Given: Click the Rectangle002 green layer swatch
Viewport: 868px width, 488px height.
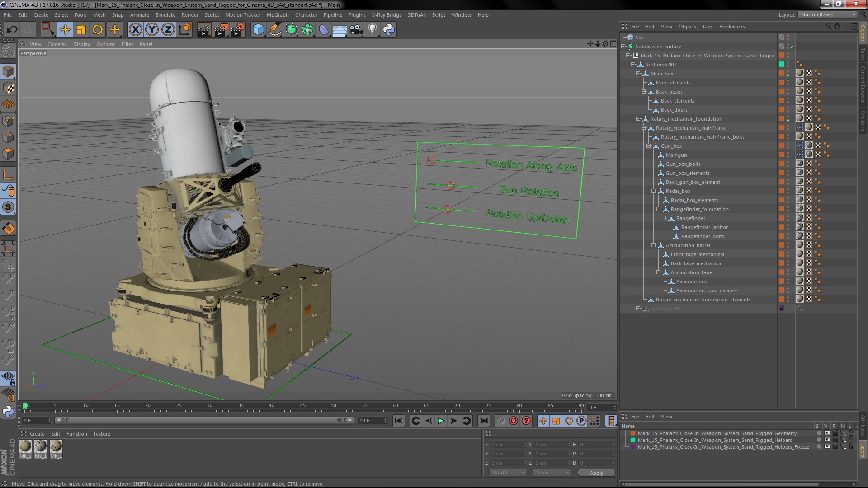Looking at the screenshot, I should coord(781,65).
